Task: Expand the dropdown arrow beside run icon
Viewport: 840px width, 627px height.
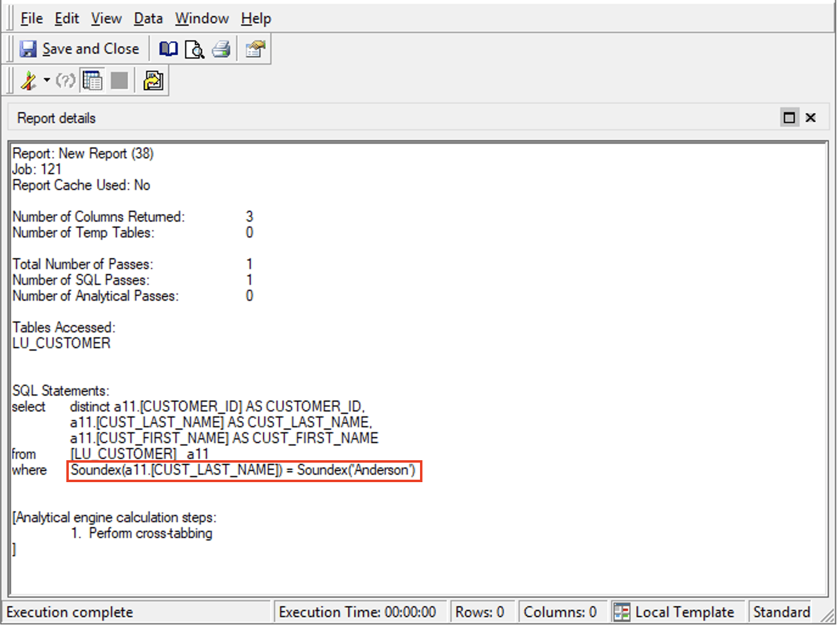Action: pos(47,80)
